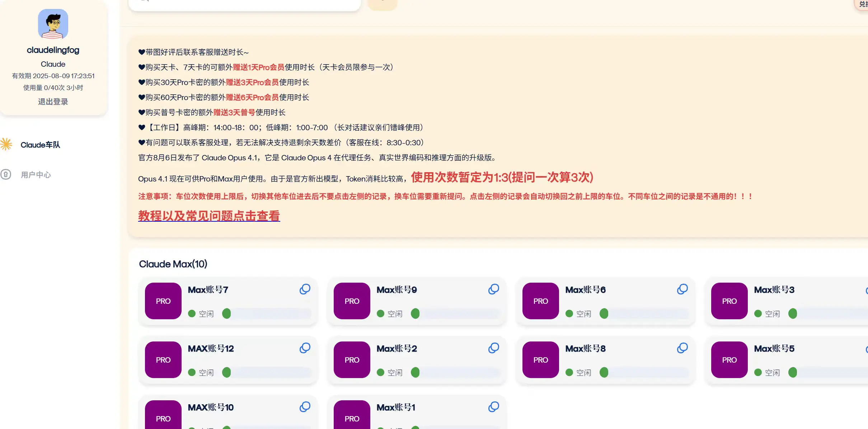
Task: Click the PRO badge of Max账号7
Action: [163, 301]
